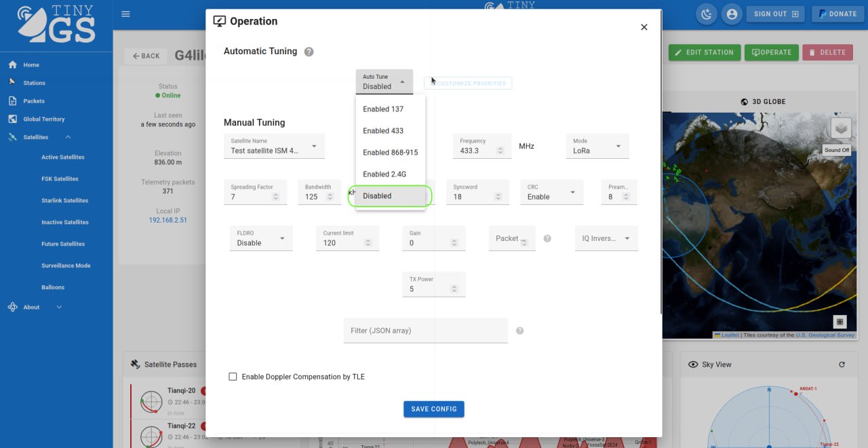Open the Satellite Name dropdown
Viewport: 868px width, 448px height.
[x=274, y=146]
